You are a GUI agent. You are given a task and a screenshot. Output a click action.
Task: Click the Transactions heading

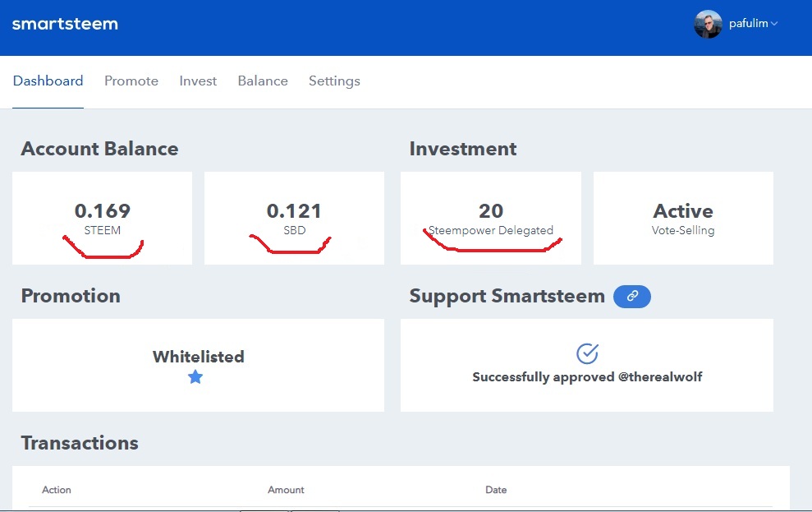80,443
